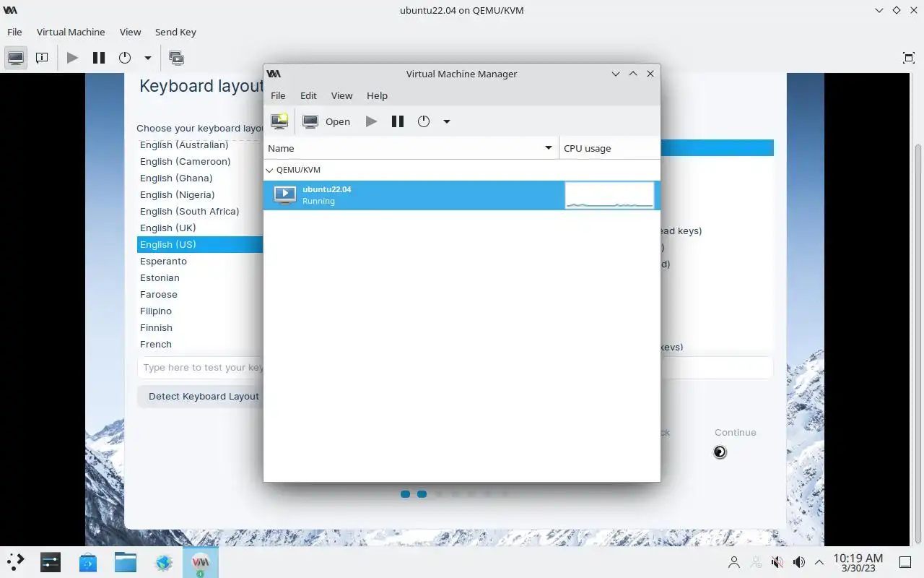Click Run in the Virtual Machine Manager toolbar
The height and width of the screenshot is (578, 924).
(x=371, y=121)
